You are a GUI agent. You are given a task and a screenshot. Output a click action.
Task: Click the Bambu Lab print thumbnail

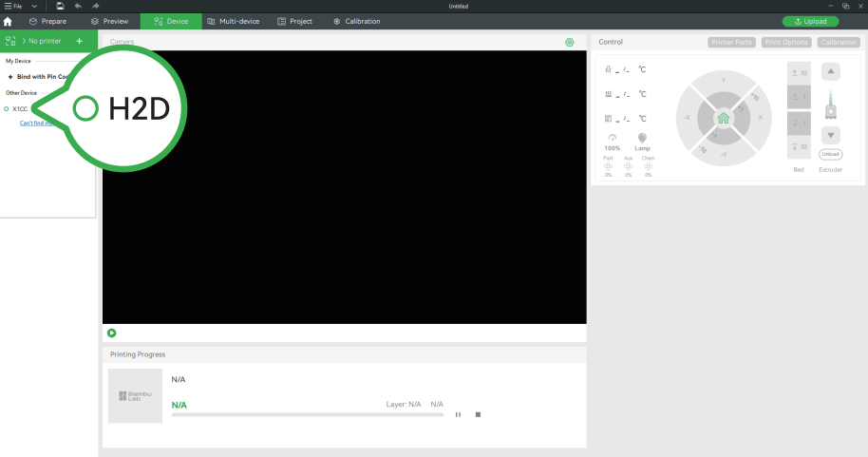click(135, 396)
